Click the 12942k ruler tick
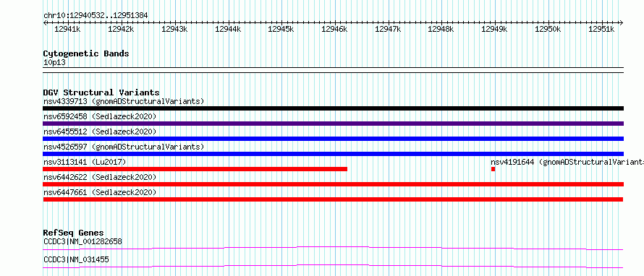Screen dimensions: 644x276 coord(121,29)
